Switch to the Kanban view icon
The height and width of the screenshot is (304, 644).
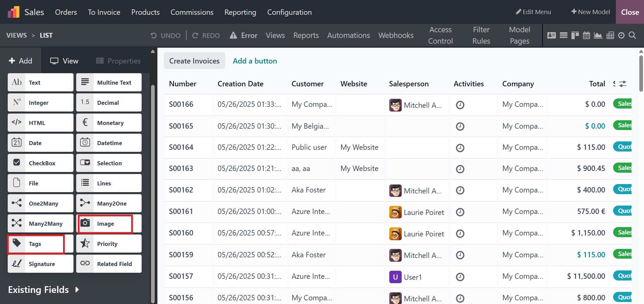click(575, 35)
